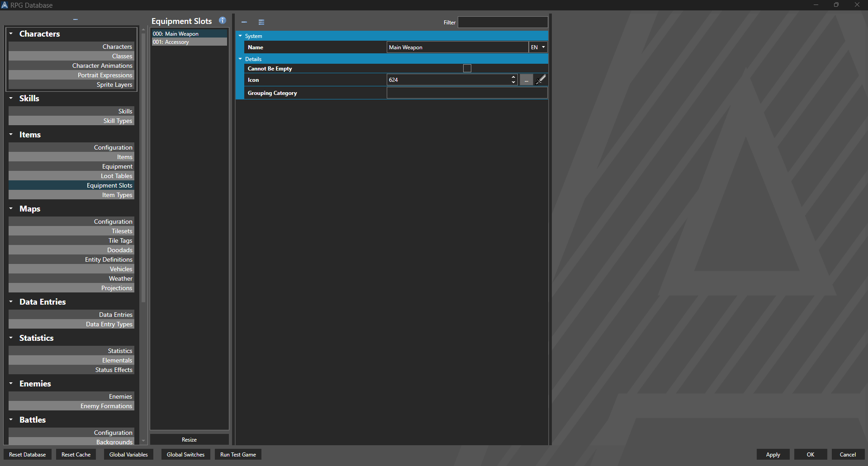
Task: Select Status Effects in the sidebar
Action: pos(114,370)
